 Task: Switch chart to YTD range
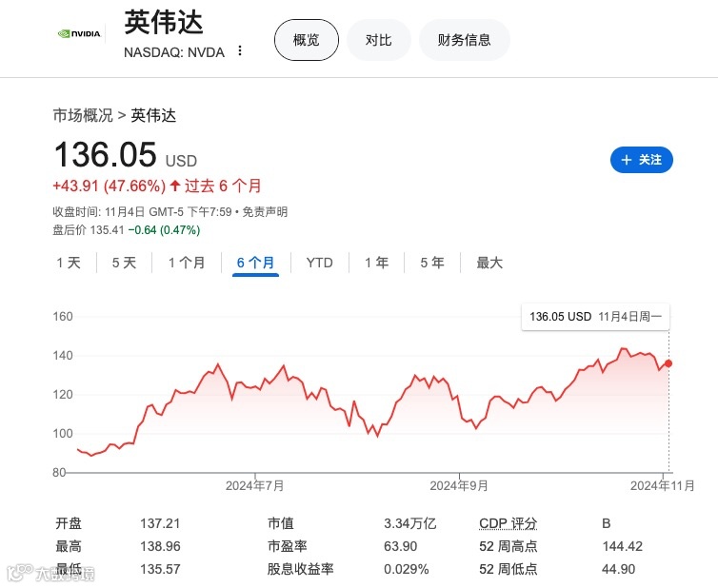[320, 263]
